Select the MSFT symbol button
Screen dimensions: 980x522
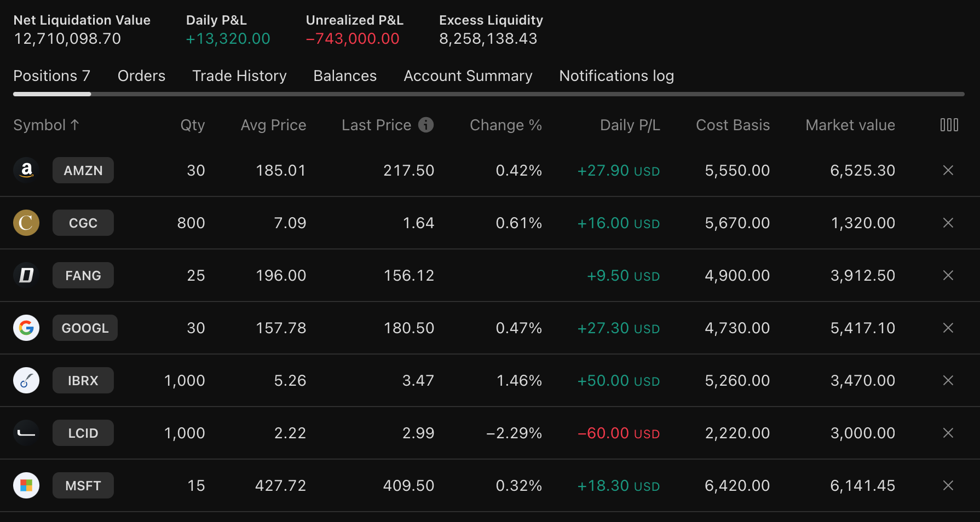click(83, 485)
